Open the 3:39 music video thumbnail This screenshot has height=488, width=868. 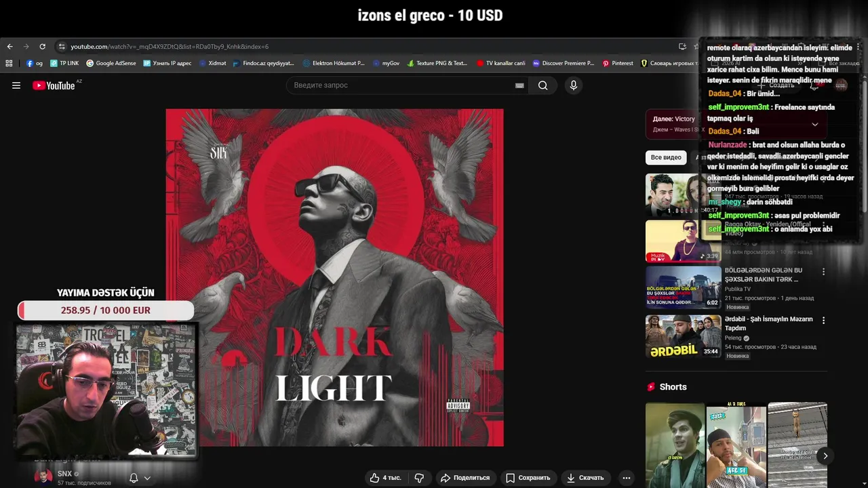683,241
